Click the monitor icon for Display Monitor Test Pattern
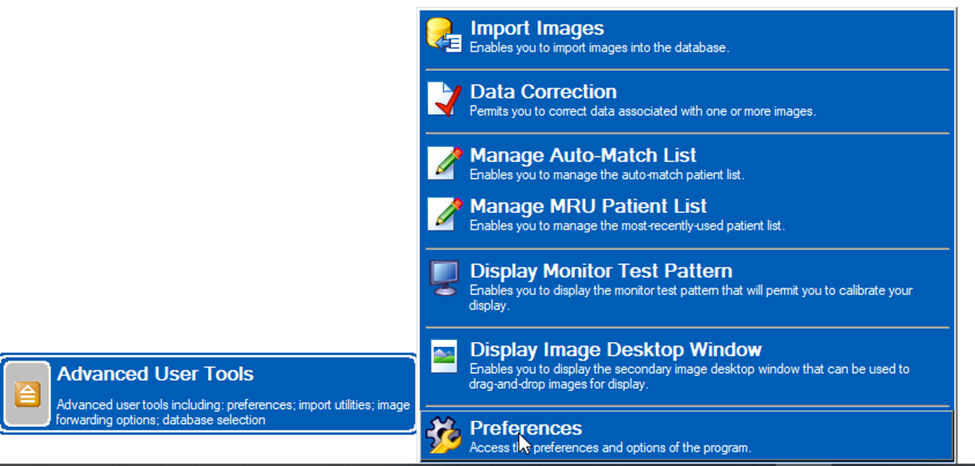The height and width of the screenshot is (466, 975). pyautogui.click(x=445, y=277)
